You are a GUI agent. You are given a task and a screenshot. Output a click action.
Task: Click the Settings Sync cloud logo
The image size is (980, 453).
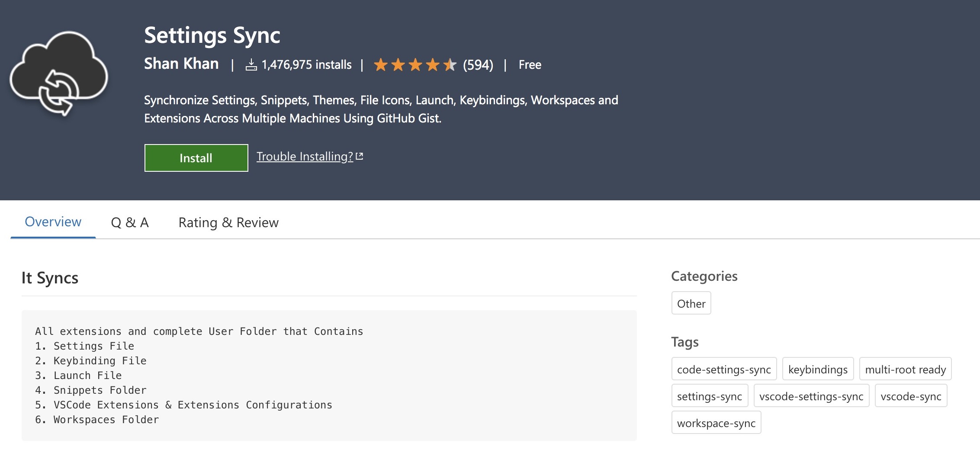pos(59,74)
